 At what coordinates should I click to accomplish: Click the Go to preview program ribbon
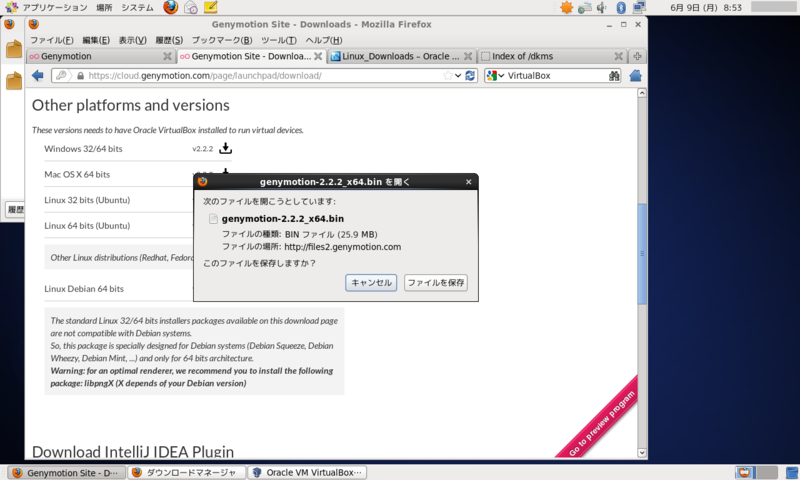602,424
